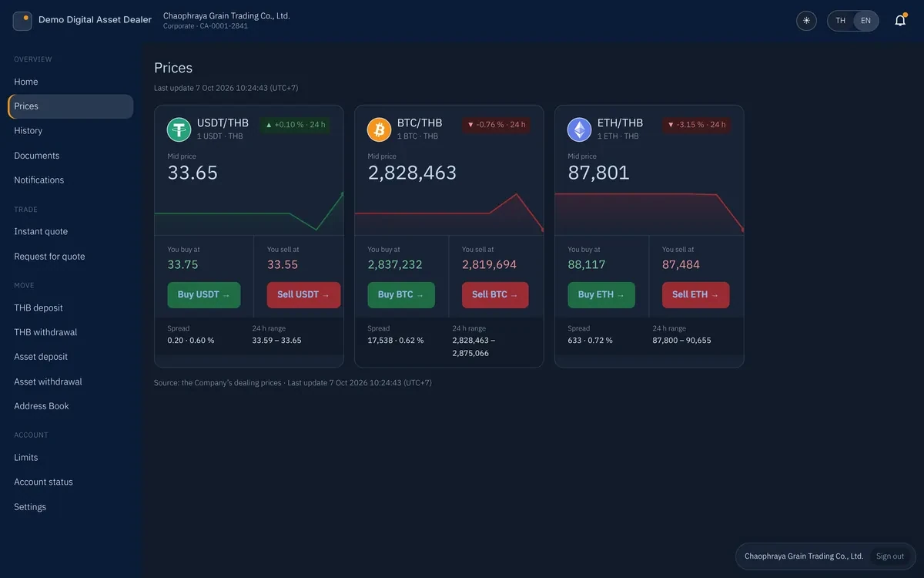Toggle the light/dark theme sun icon
This screenshot has height=578, width=924.
pyautogui.click(x=806, y=21)
